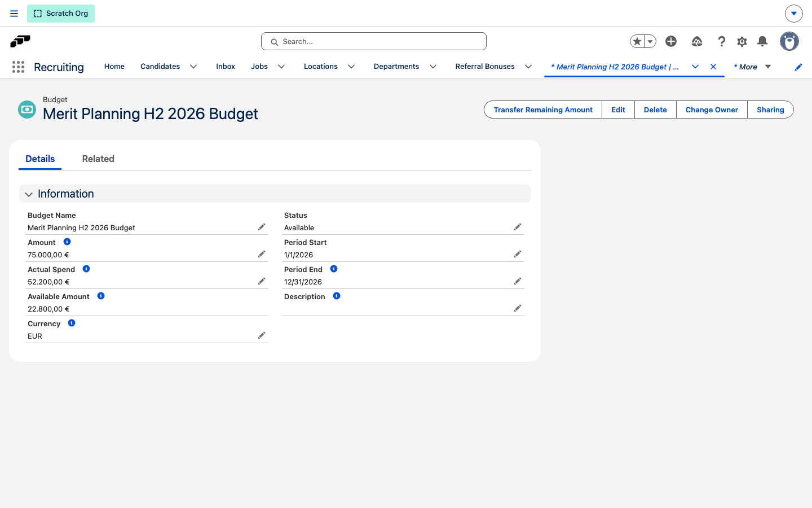Click the Change Owner button
The height and width of the screenshot is (508, 812).
[712, 110]
